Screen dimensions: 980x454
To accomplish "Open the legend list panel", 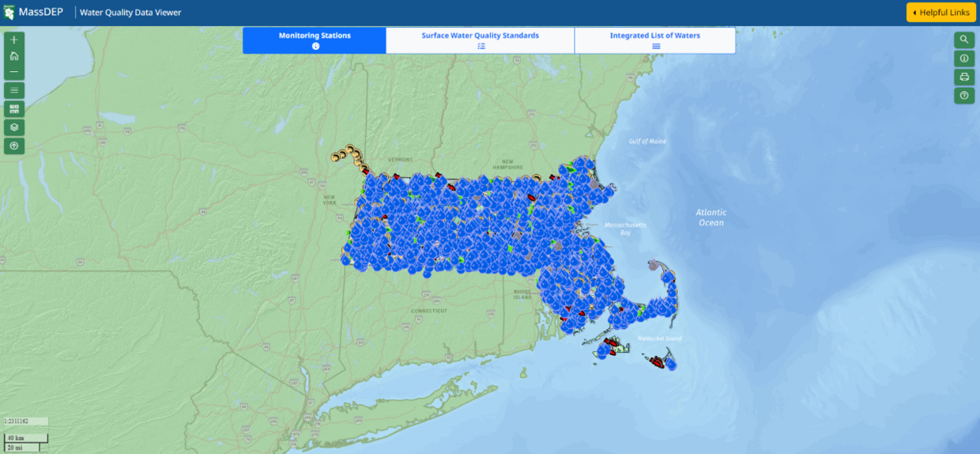I will tap(14, 90).
